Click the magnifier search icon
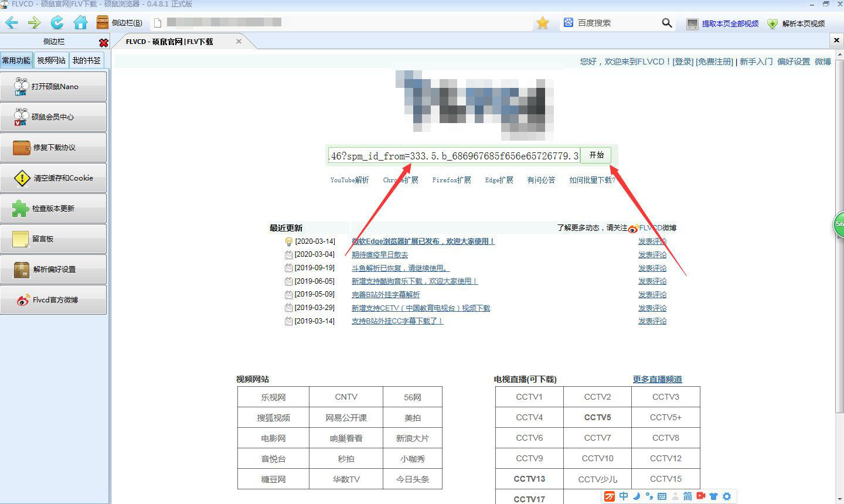The image size is (844, 504). 667,23
